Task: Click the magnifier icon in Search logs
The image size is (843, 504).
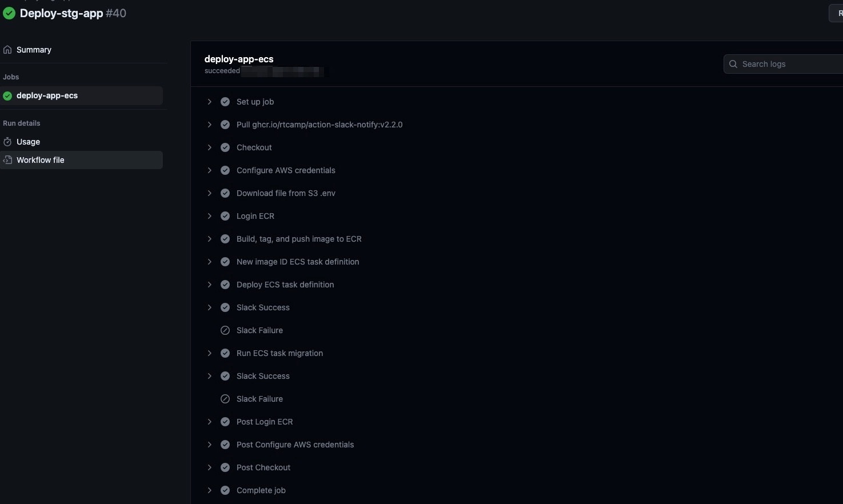Action: [733, 64]
